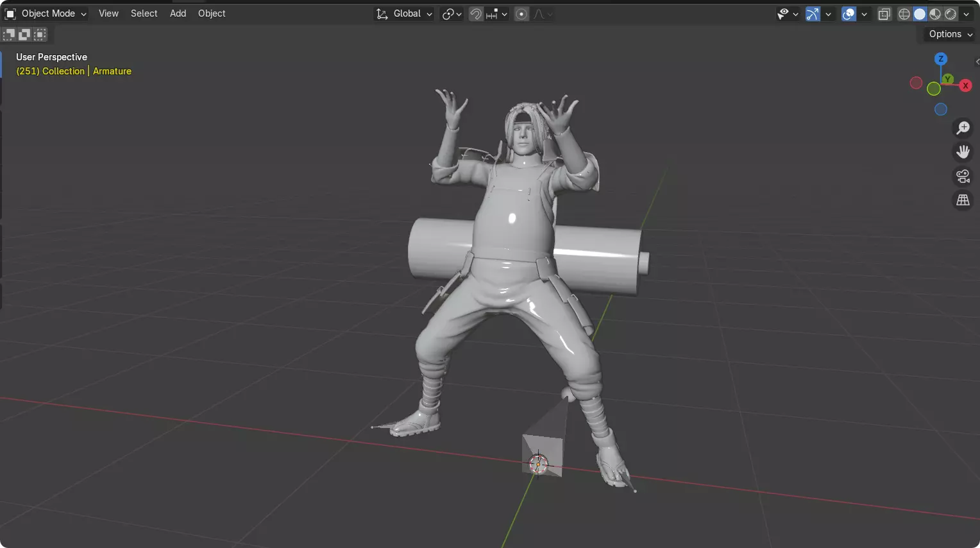Click the Z axis on the navigation gizmo

pyautogui.click(x=941, y=59)
